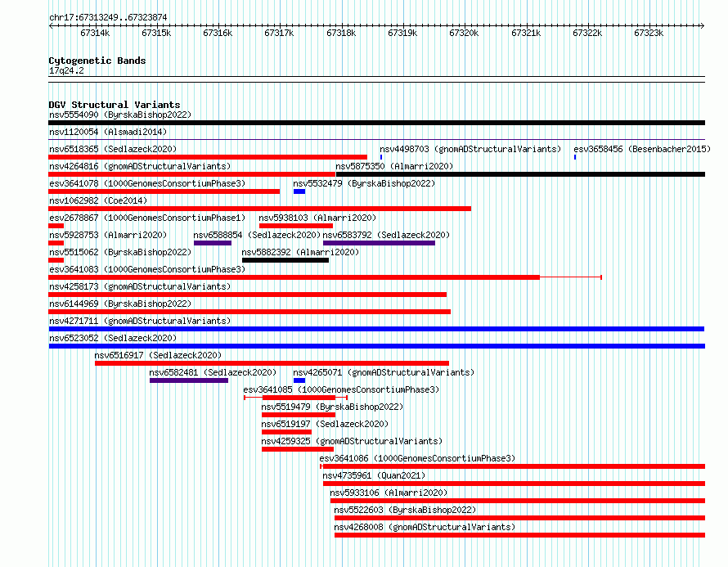Click the 17q24.2 cytogenetic band label

tap(66, 70)
